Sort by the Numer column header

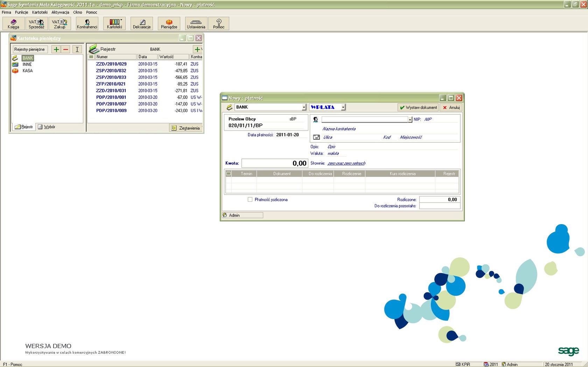point(115,57)
